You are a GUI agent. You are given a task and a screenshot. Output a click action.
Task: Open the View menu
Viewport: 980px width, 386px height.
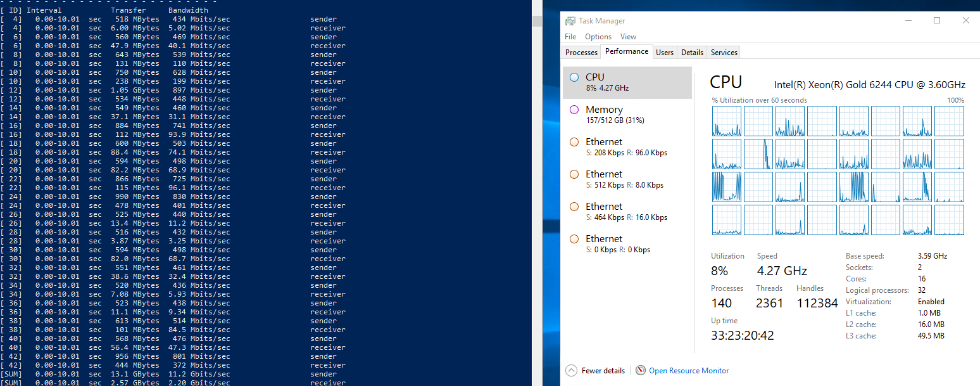(x=628, y=37)
